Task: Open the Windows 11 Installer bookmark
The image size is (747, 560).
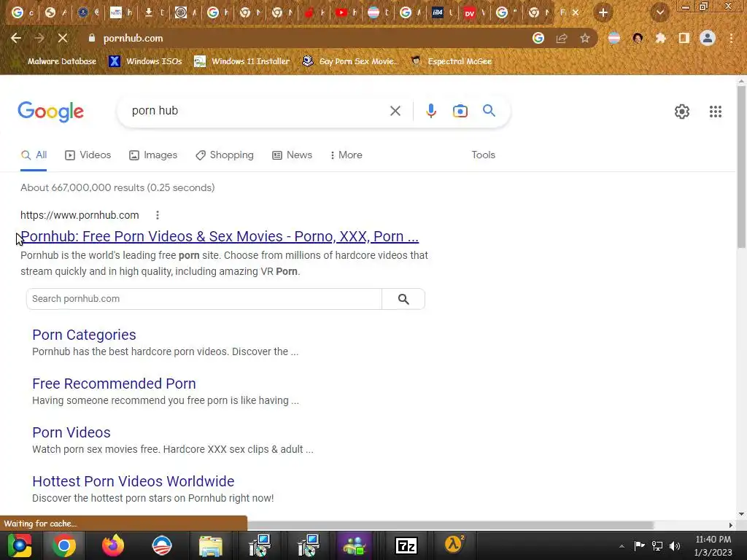Action: point(242,61)
